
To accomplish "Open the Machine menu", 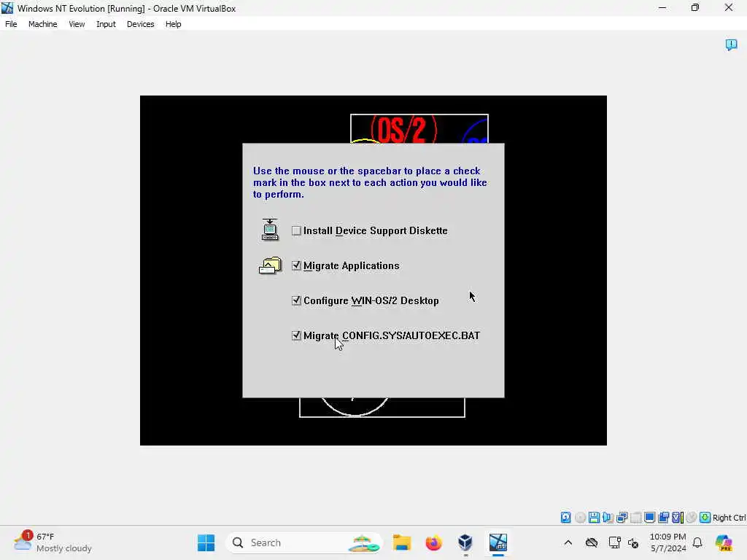I will point(42,24).
